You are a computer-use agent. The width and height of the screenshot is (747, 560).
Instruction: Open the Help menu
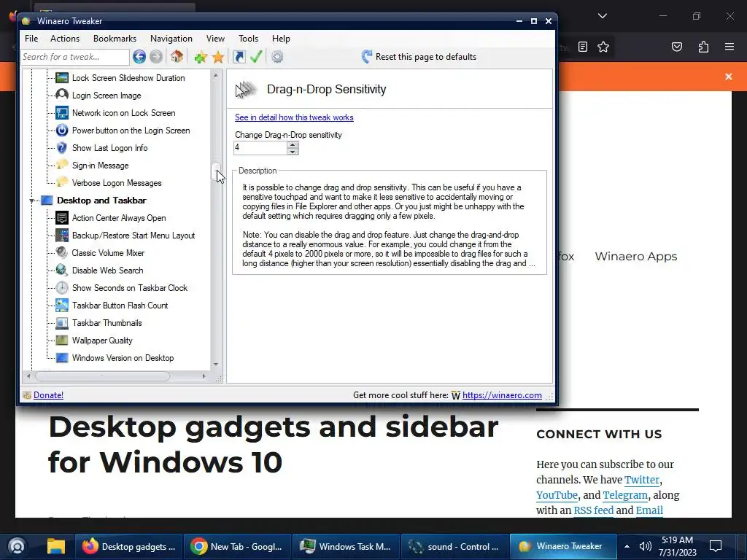click(x=281, y=39)
